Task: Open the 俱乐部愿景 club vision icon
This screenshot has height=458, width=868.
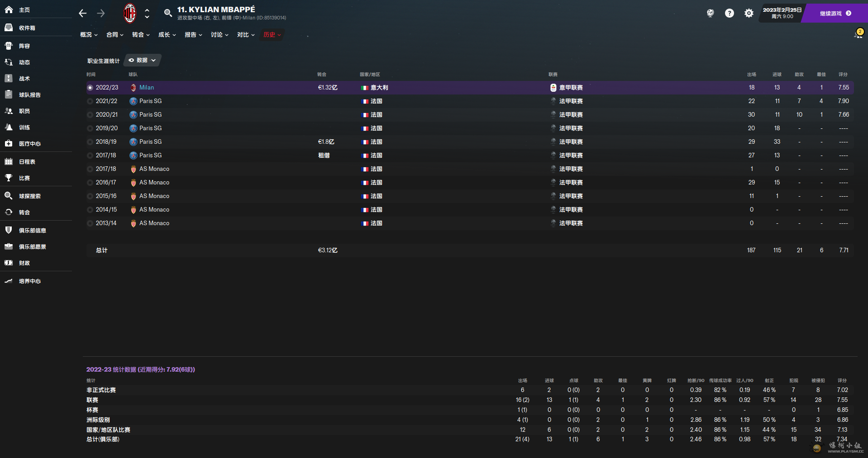Action: [x=9, y=246]
